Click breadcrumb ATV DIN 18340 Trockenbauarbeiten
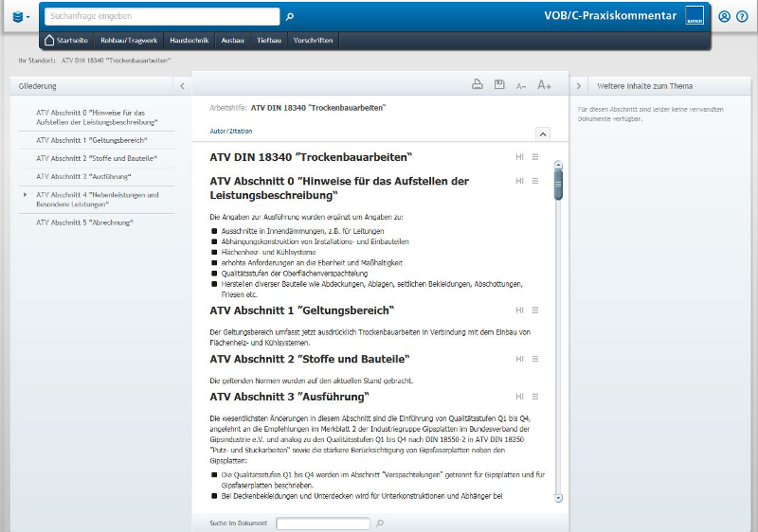This screenshot has height=532, width=758. (116, 61)
